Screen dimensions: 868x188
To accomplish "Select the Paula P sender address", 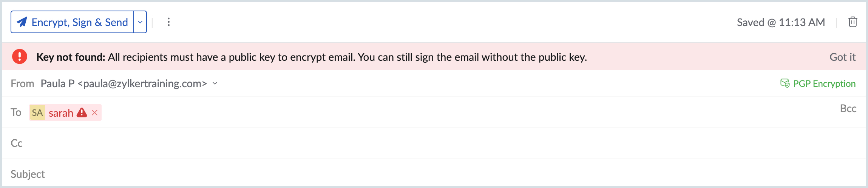I will (124, 83).
